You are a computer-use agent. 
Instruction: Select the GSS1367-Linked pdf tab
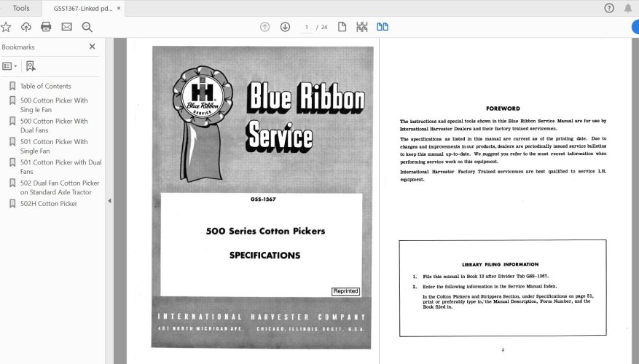click(x=82, y=8)
